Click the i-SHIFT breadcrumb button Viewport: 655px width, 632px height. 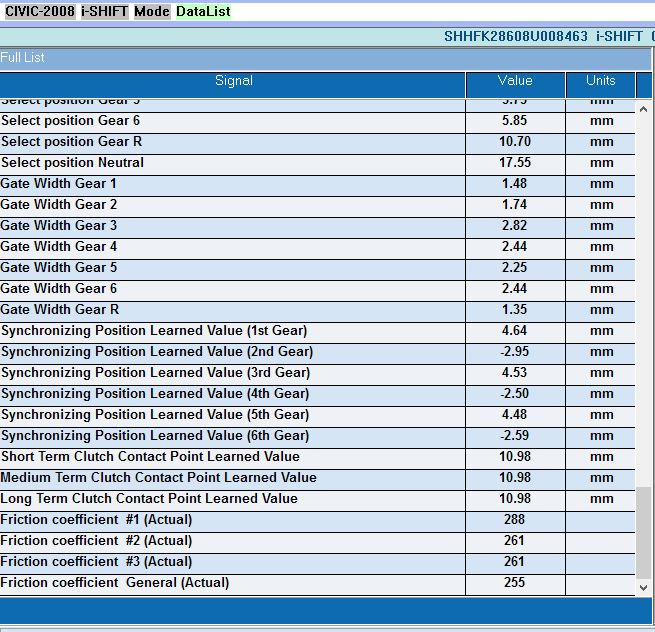(104, 11)
